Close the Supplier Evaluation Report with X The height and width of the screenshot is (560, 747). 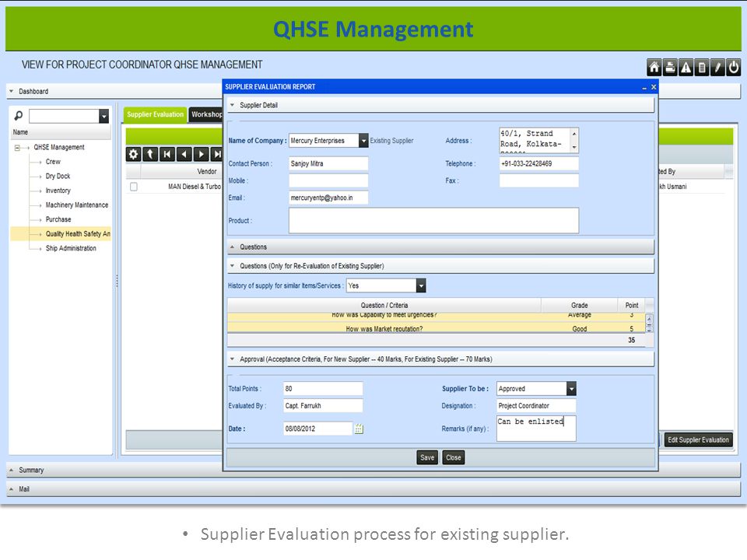tap(654, 87)
